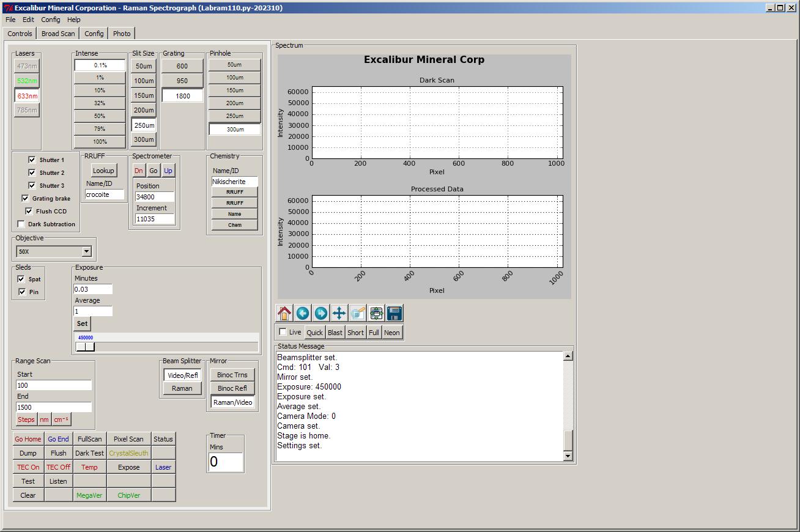Click the Go Home button
The image size is (800, 532).
(x=28, y=439)
